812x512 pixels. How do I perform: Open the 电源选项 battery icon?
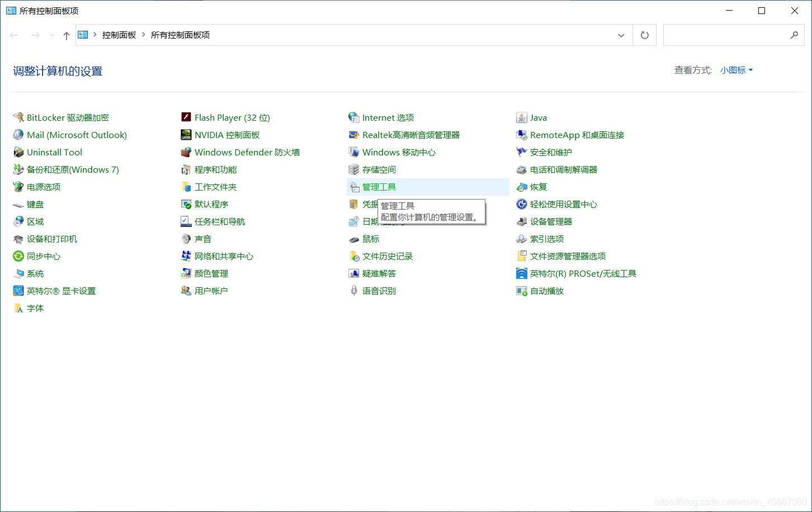click(x=18, y=187)
